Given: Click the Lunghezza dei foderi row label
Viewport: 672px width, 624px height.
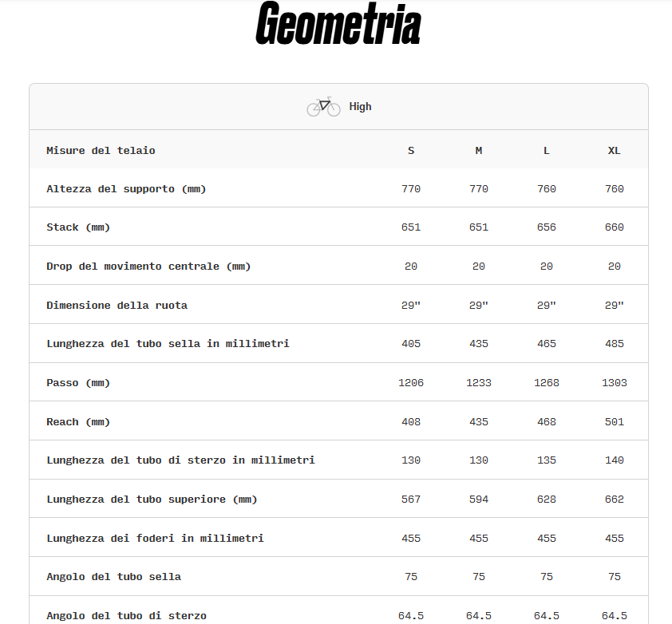Looking at the screenshot, I should coord(155,539).
